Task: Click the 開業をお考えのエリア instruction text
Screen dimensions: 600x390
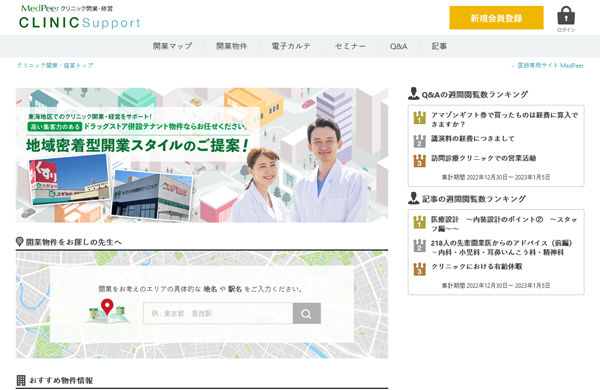Action: tap(201, 289)
